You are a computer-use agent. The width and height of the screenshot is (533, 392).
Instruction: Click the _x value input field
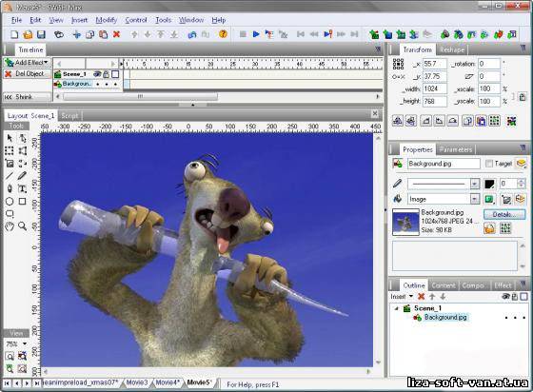pyautogui.click(x=434, y=64)
